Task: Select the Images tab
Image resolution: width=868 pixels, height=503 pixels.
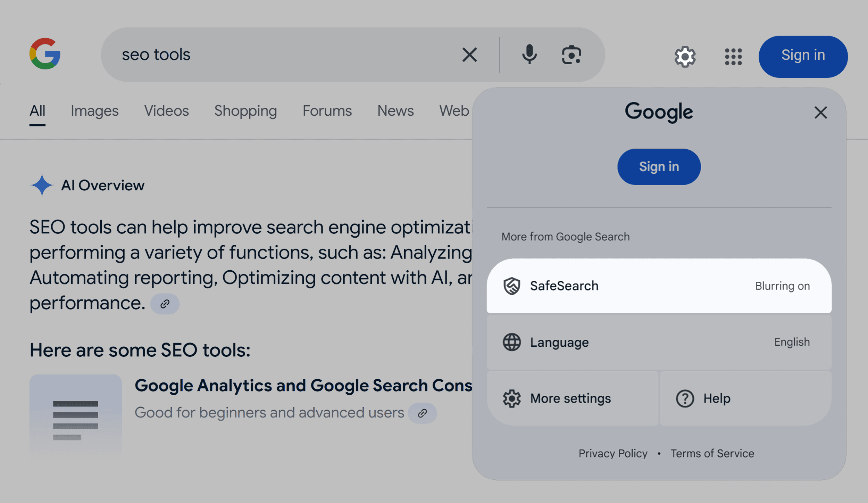Action: pyautogui.click(x=94, y=110)
